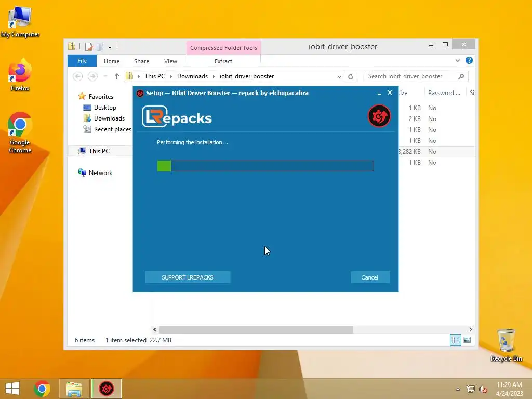Screen dimensions: 532x399
Task: Open Explorer help question mark
Action: 469,60
